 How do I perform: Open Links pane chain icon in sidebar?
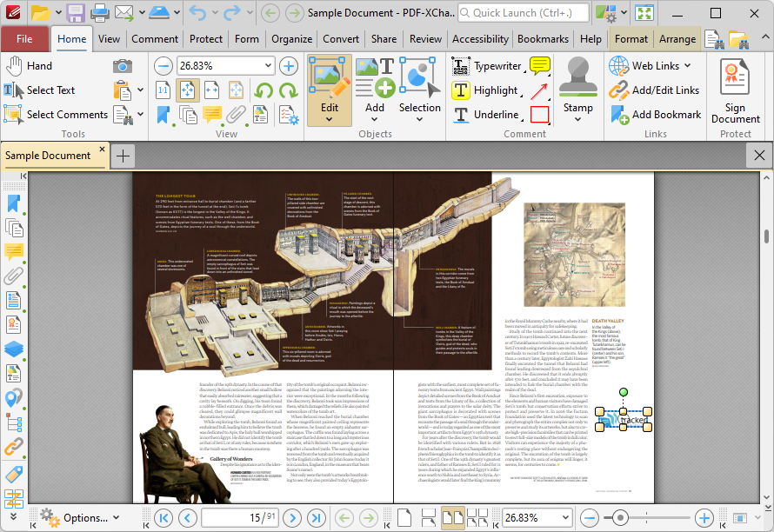tap(13, 447)
